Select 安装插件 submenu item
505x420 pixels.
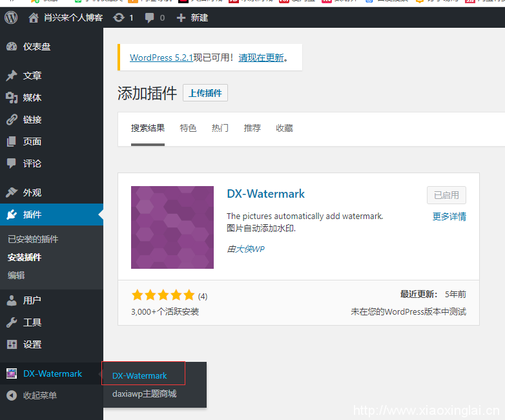(25, 257)
